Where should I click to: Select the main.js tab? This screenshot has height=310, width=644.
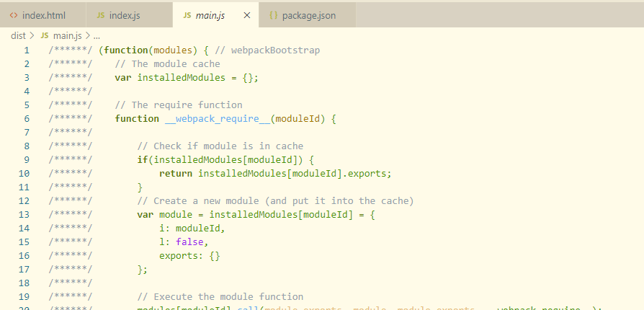click(215, 16)
